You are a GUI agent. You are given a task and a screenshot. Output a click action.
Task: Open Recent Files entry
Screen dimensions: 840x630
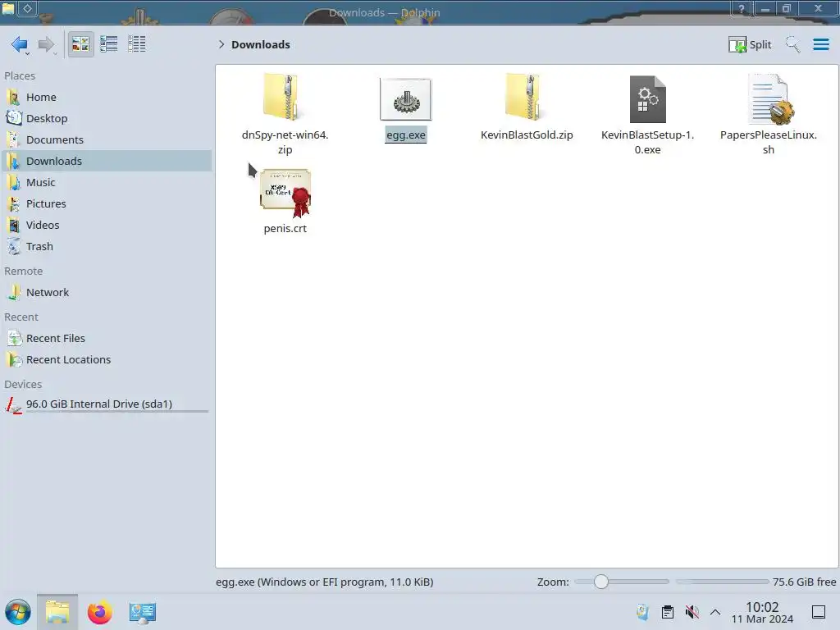point(106,339)
